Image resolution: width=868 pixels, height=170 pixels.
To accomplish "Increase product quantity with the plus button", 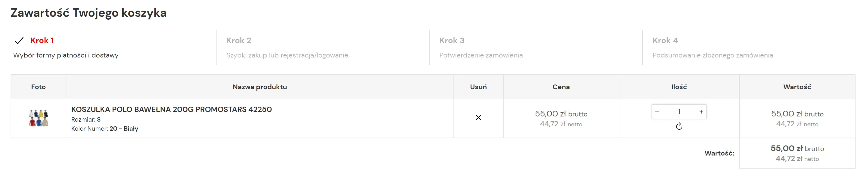I will pos(701,112).
